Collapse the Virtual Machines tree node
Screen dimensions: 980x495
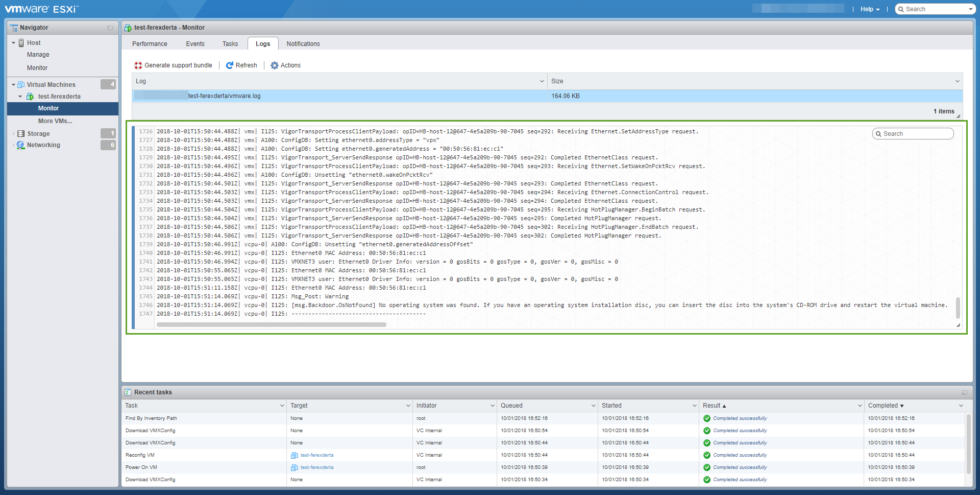(x=13, y=84)
